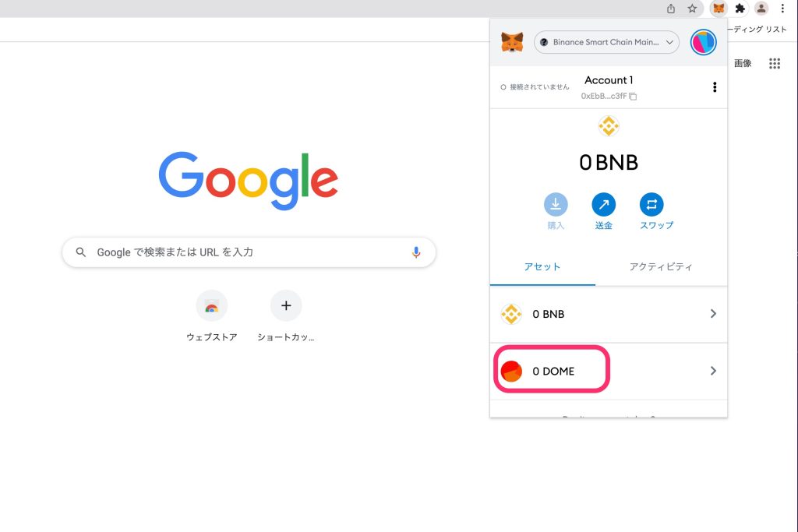The height and width of the screenshot is (532, 798).
Task: Expand the 0 DOME asset row chevron
Action: tap(713, 371)
